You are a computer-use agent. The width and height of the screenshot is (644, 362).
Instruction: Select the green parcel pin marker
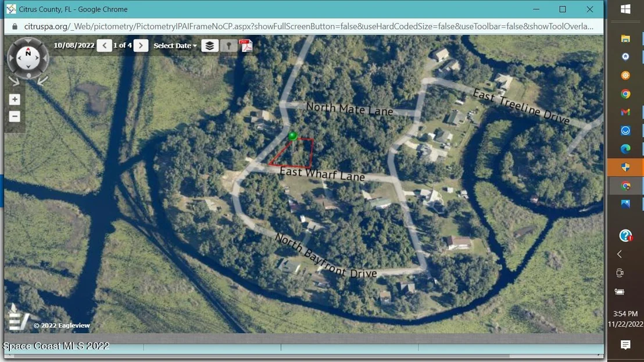[292, 137]
